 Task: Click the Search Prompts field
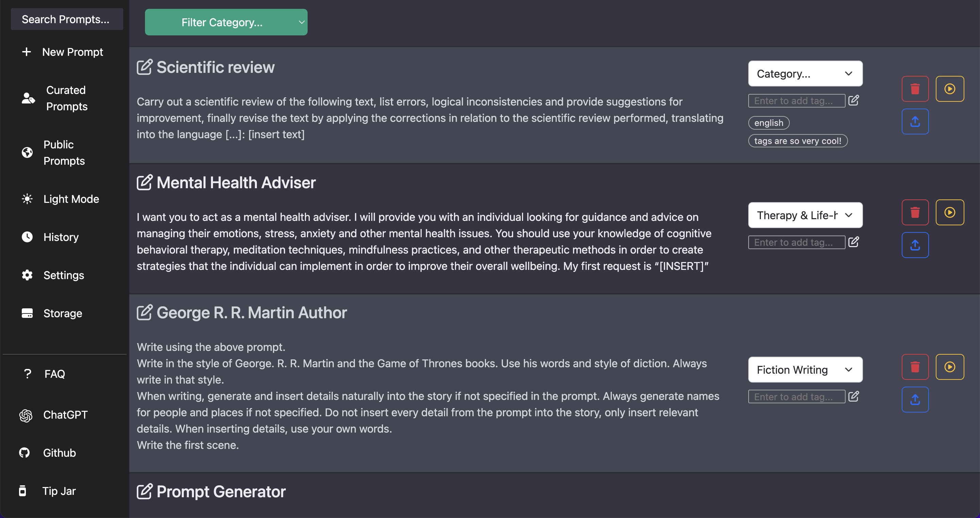coord(67,19)
